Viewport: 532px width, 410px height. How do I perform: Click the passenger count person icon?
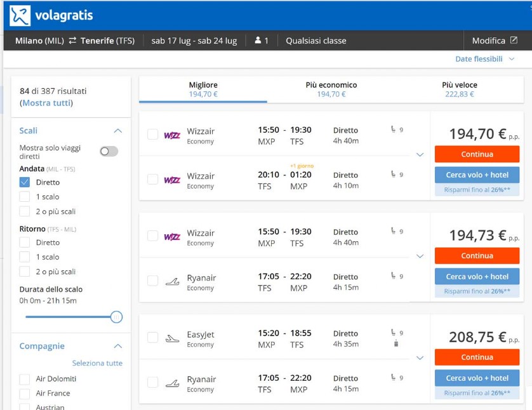point(258,41)
